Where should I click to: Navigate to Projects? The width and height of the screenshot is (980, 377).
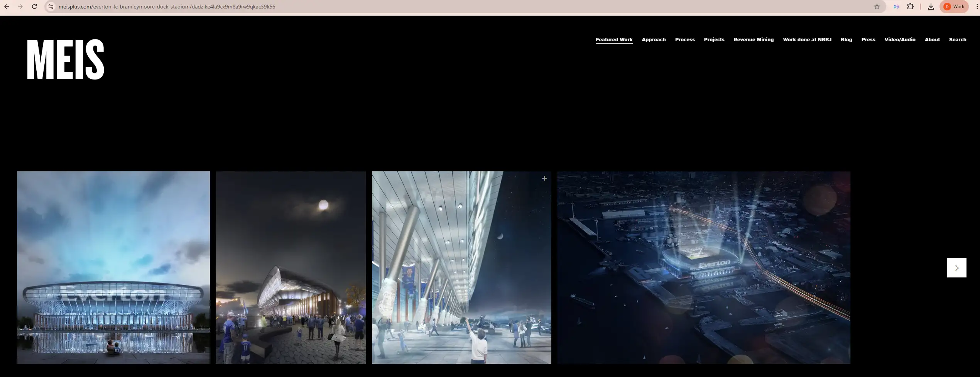coord(714,40)
